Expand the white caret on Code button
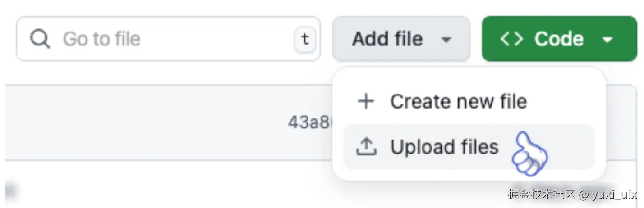Screen dimensions: 644x208 click(607, 40)
